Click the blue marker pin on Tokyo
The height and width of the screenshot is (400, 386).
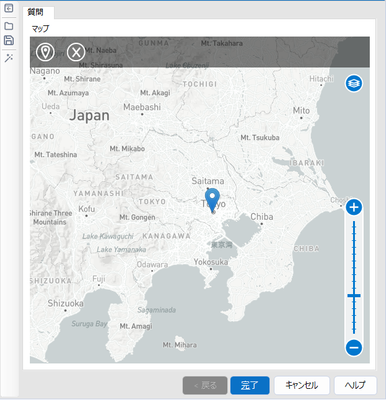point(212,200)
